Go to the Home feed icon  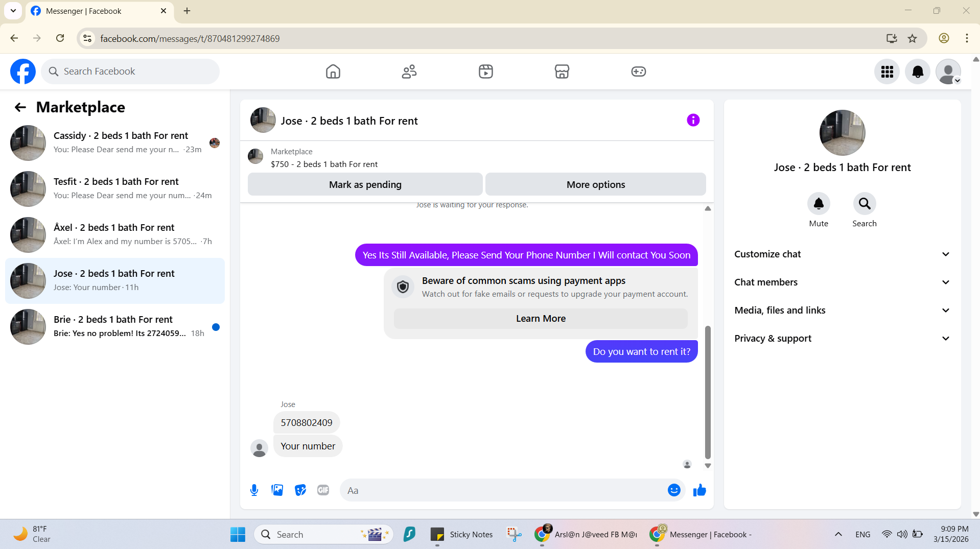[x=333, y=71]
